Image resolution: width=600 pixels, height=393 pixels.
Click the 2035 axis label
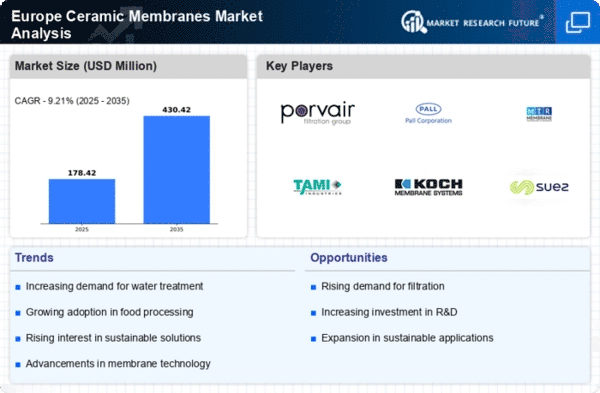[x=176, y=229]
